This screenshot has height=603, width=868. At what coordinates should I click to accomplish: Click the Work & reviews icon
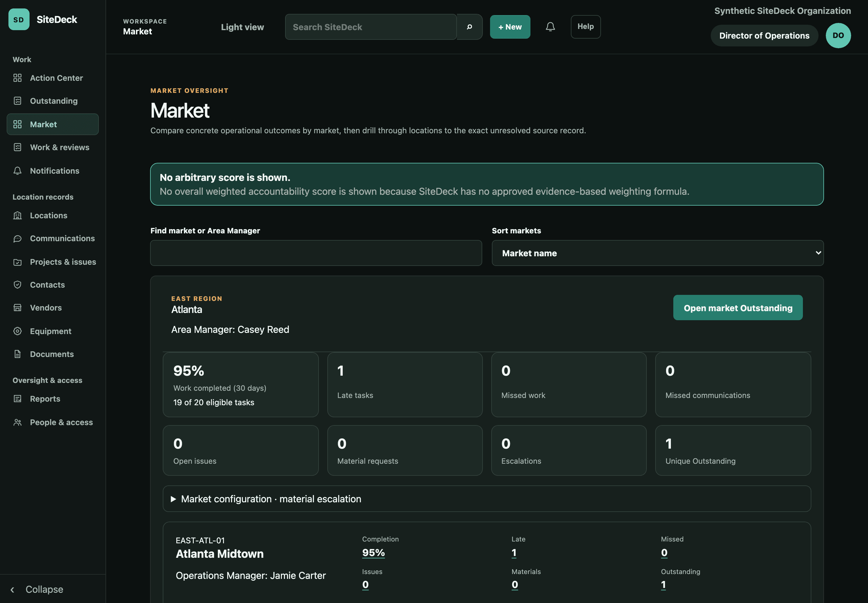[x=17, y=147]
